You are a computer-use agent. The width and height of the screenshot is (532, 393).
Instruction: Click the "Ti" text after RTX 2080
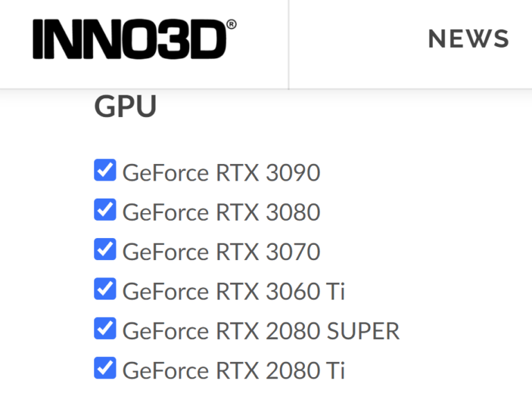click(335, 371)
